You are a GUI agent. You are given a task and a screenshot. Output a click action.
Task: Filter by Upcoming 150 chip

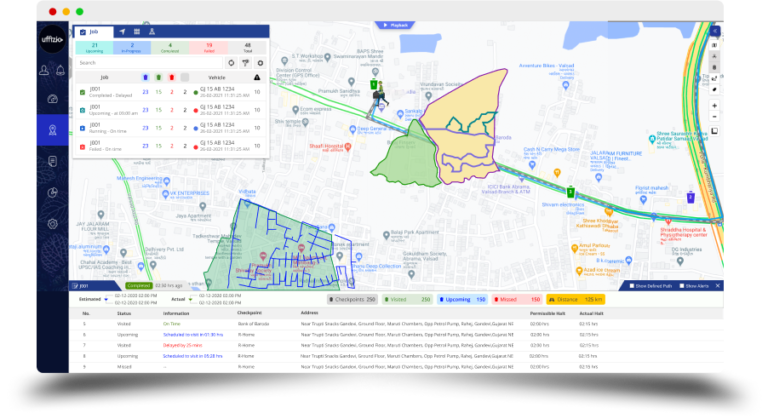tap(462, 299)
